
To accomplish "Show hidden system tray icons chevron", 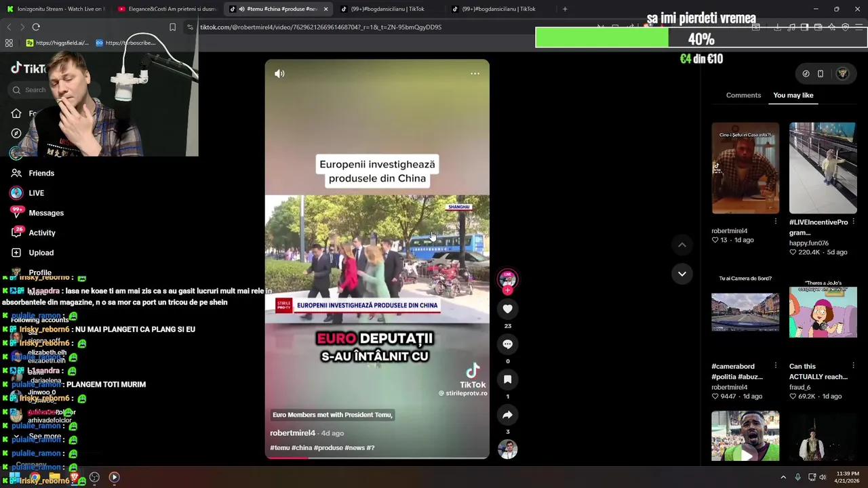I will (783, 477).
